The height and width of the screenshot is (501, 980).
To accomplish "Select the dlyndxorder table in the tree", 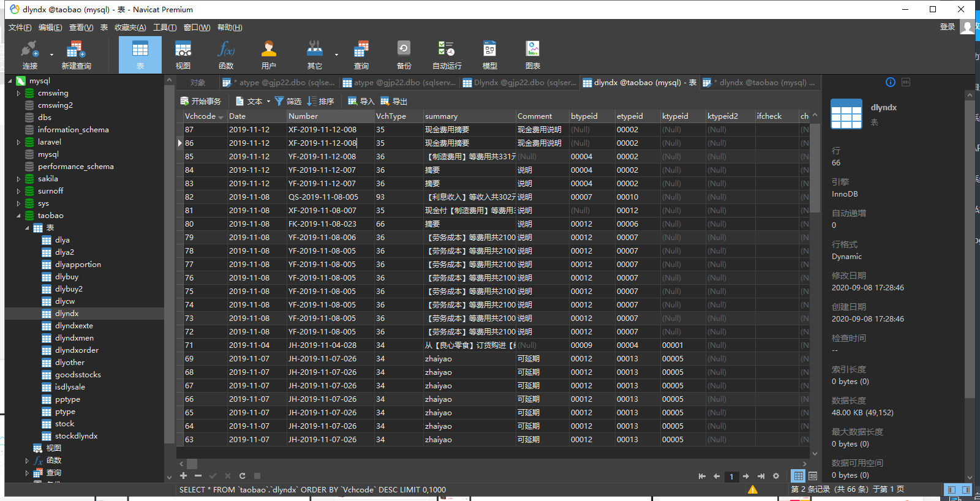I will (77, 350).
